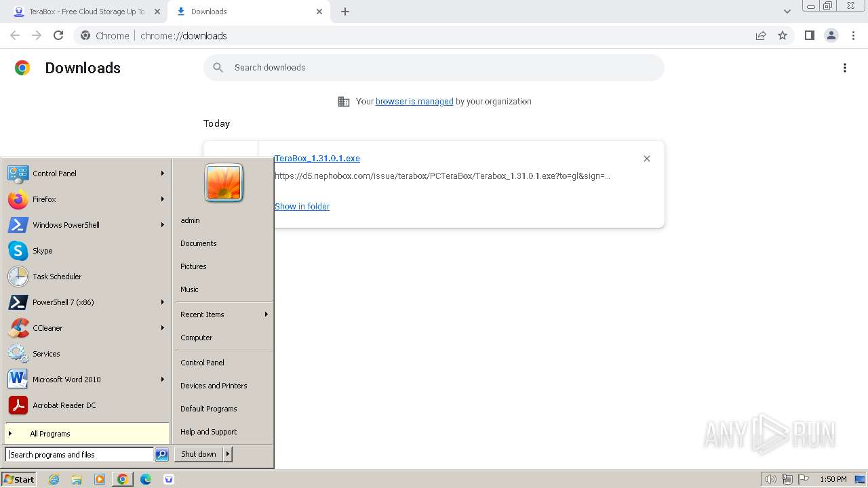Close the Downloads tab

click(319, 12)
